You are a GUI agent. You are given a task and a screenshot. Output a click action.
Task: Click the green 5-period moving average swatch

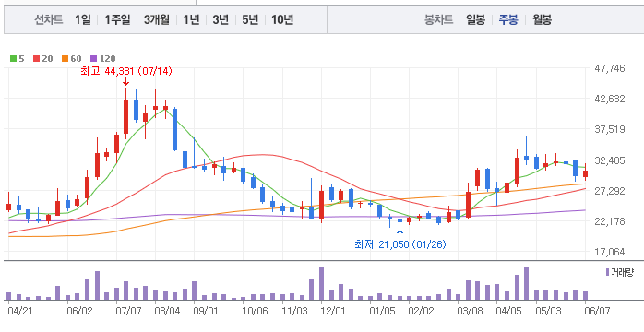[x=13, y=59]
